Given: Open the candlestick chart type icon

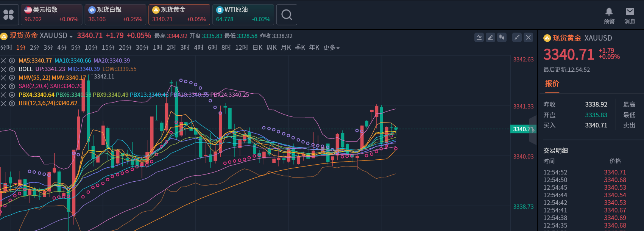Looking at the screenshot, I should tap(502, 37).
